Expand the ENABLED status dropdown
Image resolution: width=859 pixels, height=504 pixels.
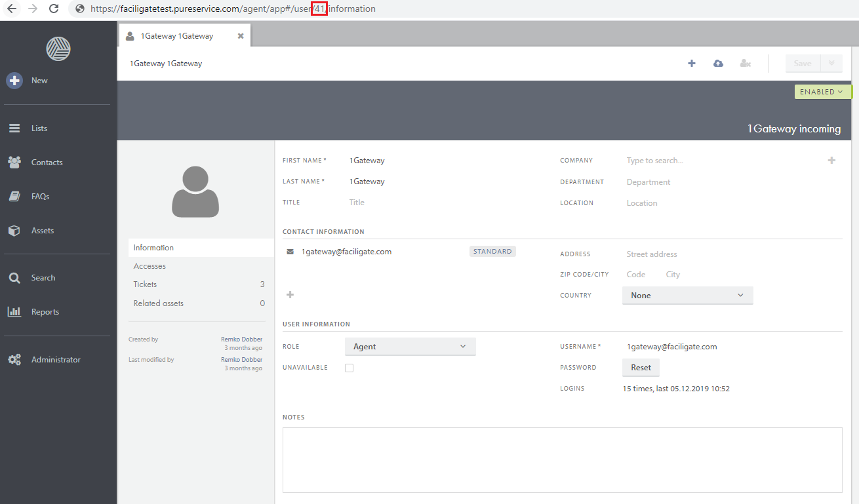coord(822,92)
